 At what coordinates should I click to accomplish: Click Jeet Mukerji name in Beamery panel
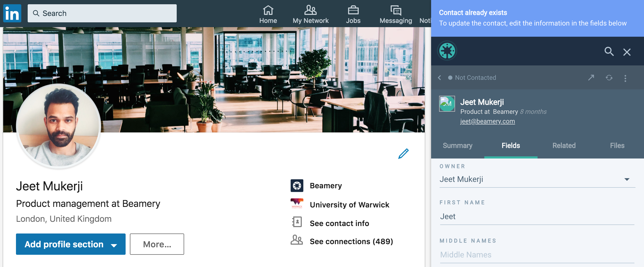(482, 102)
